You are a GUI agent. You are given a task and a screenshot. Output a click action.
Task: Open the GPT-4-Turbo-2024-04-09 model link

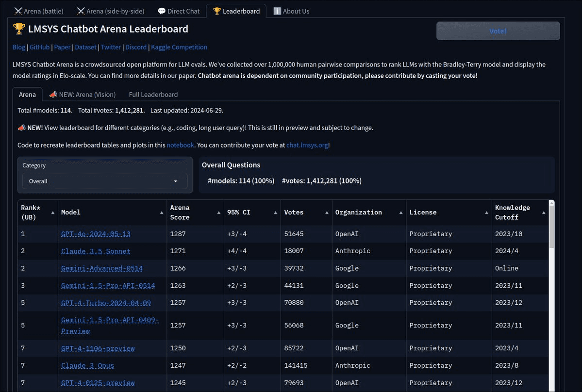106,303
